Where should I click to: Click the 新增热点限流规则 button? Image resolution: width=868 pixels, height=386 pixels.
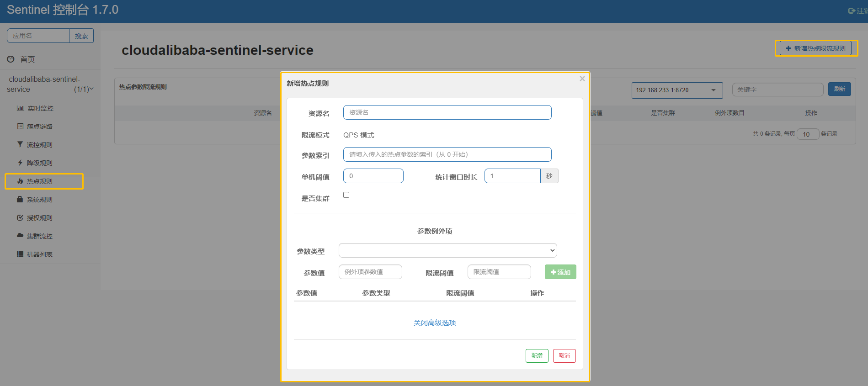click(x=816, y=48)
